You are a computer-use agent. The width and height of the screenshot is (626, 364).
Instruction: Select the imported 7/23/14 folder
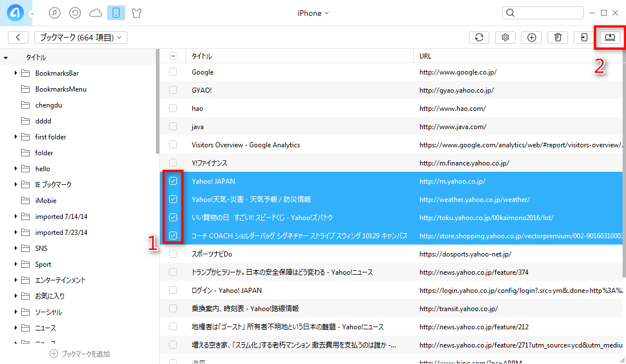[61, 232]
